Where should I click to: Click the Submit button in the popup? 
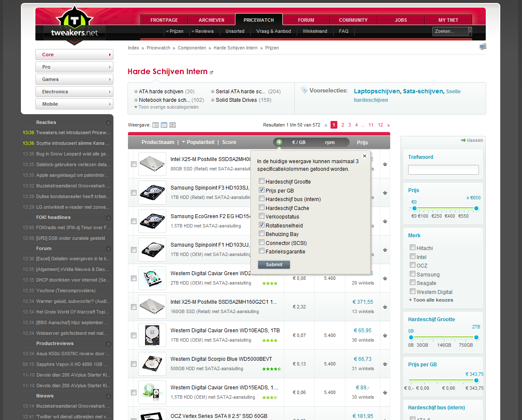click(274, 265)
